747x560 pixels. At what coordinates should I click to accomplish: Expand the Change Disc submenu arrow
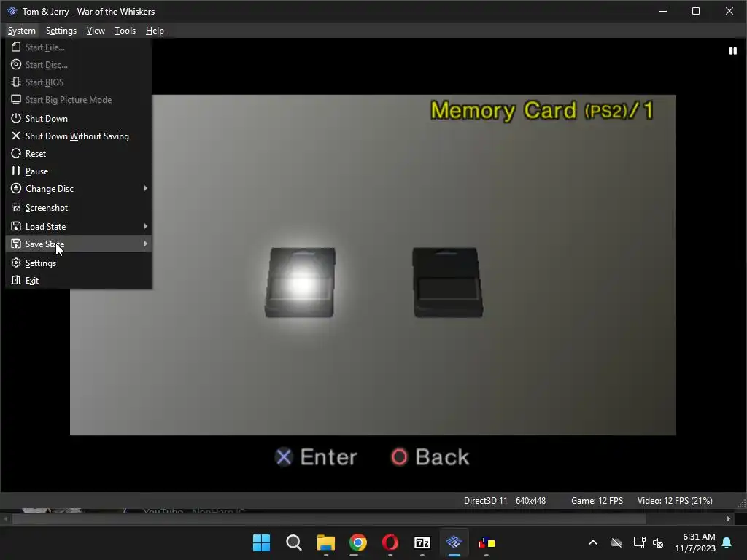145,189
